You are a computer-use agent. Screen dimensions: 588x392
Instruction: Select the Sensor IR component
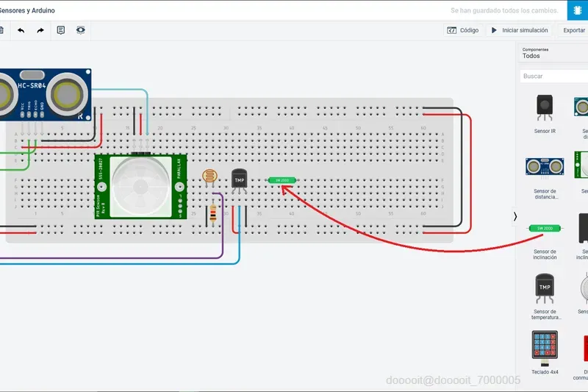coord(545,114)
